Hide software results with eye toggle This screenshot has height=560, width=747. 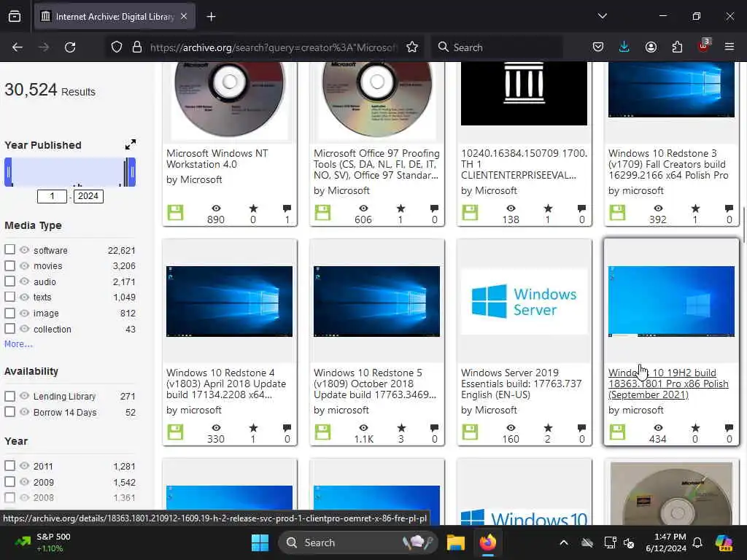[x=24, y=250]
